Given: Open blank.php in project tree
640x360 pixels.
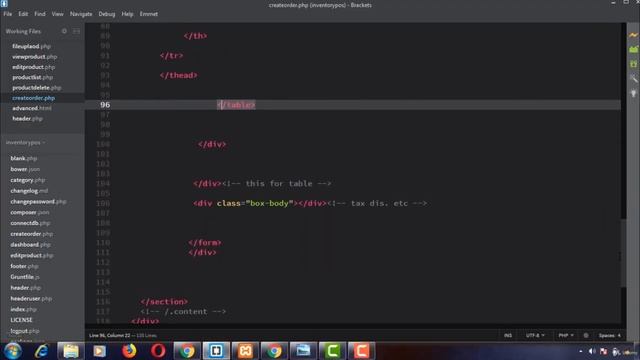Looking at the screenshot, I should (x=23, y=158).
